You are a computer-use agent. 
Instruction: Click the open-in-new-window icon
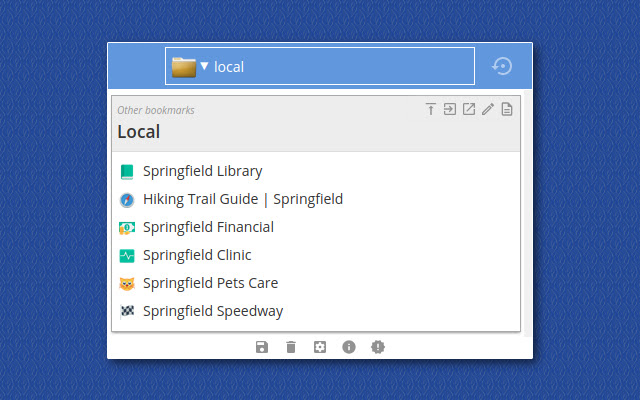469,109
